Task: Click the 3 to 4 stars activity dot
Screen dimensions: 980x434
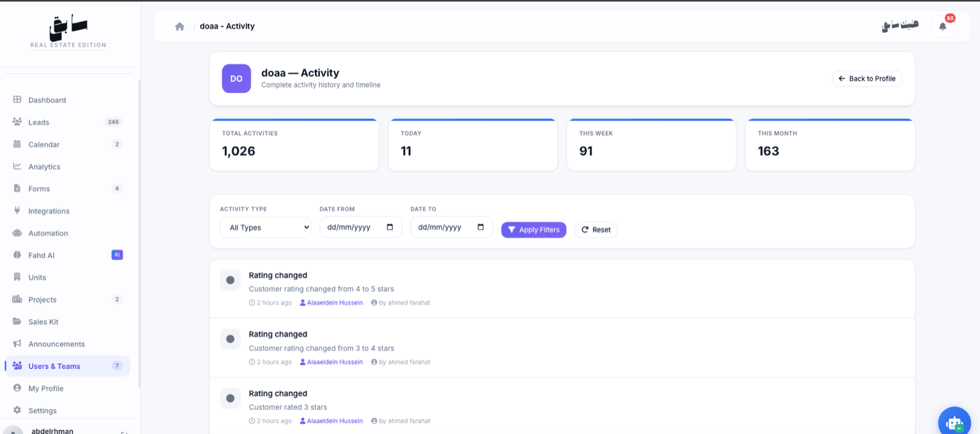Action: pos(230,339)
